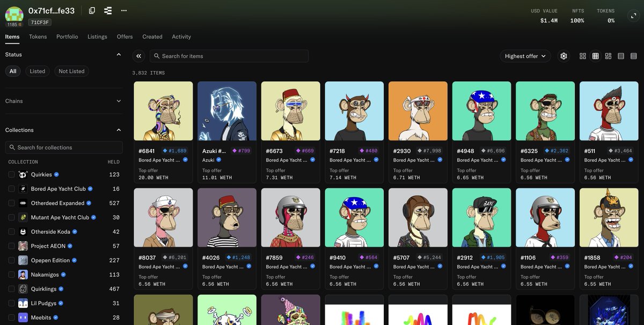Screen dimensions: 644x325
Task: Click the Opepen Edition collection logo
Action: point(23,260)
